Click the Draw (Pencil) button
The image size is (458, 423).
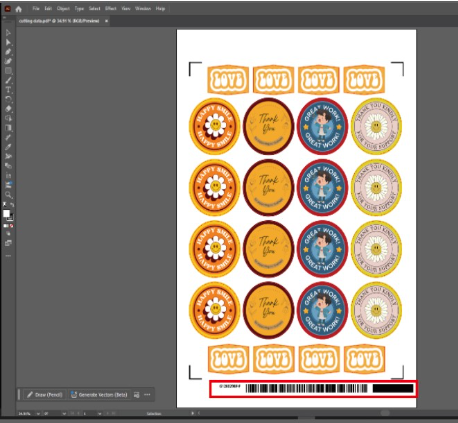click(45, 395)
